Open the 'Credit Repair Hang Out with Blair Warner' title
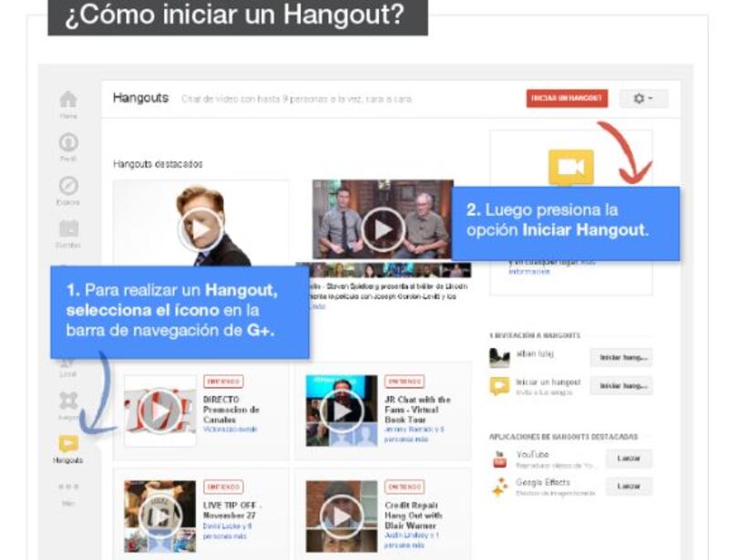 click(x=413, y=514)
